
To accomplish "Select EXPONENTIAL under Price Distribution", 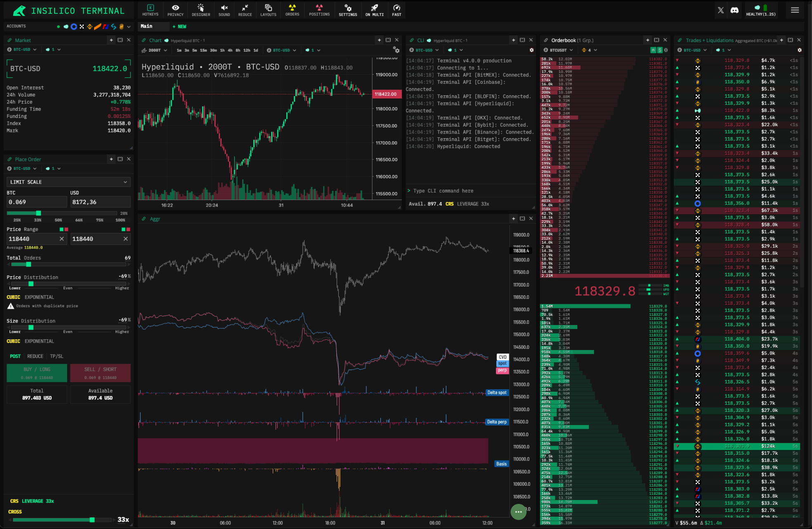I will coord(39,297).
